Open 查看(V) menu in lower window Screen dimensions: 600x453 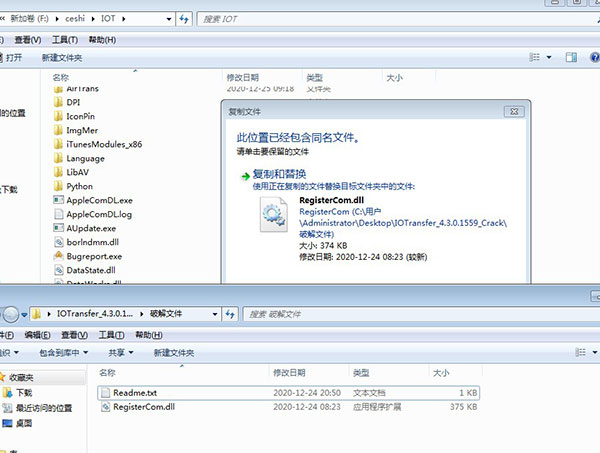pos(74,335)
